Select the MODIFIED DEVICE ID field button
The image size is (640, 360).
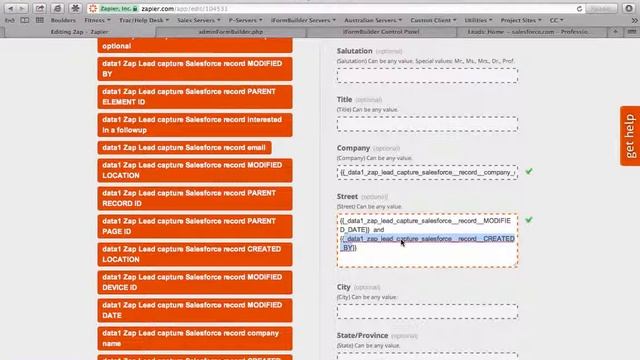tap(195, 282)
